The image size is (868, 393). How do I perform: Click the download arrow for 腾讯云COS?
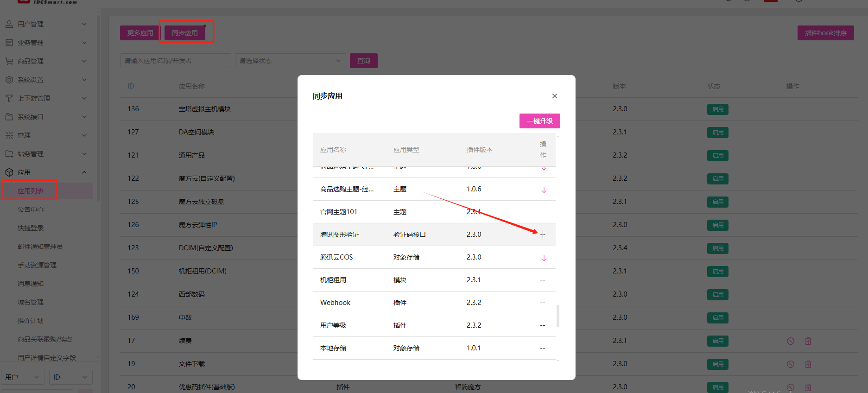pyautogui.click(x=544, y=258)
